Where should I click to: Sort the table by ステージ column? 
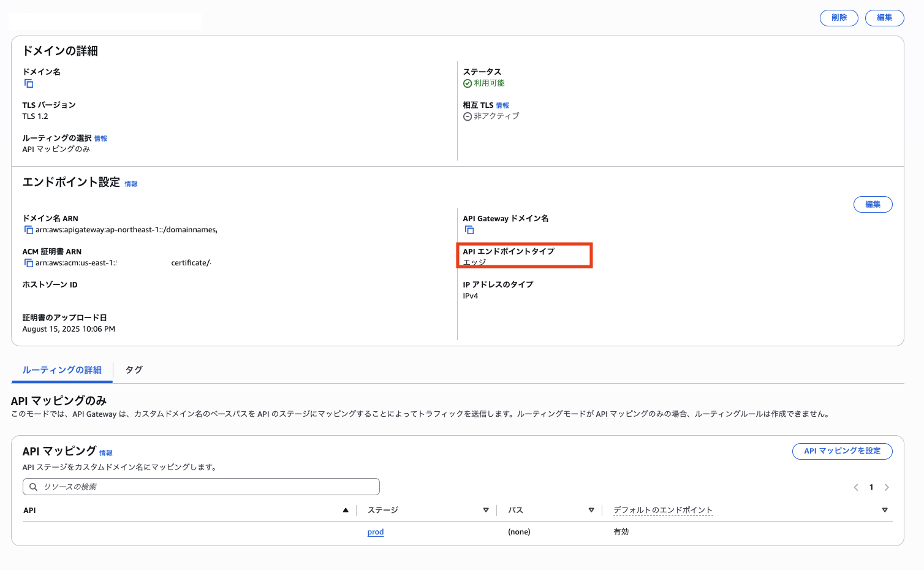[486, 510]
